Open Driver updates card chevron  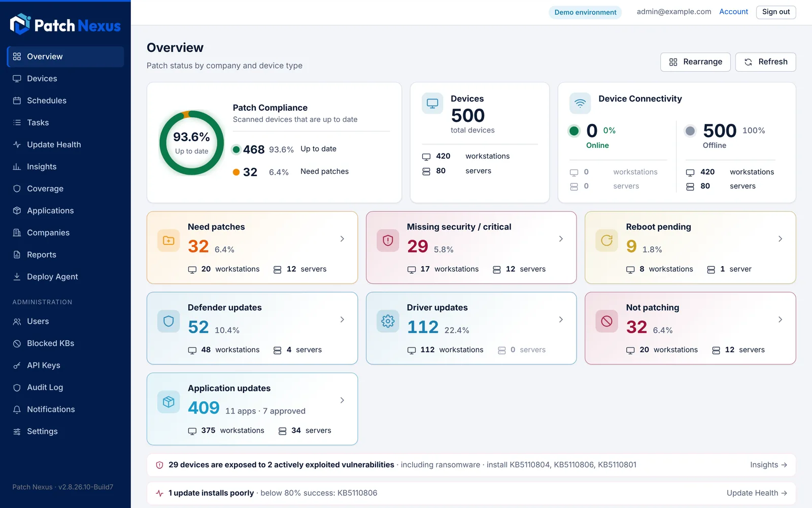coord(561,320)
